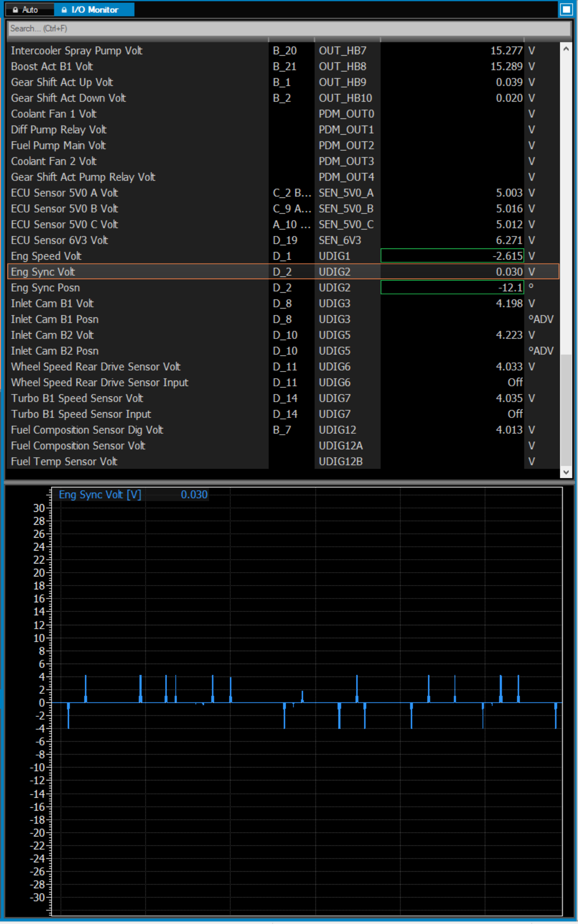Select the I/O Monitor tab
This screenshot has height=924, width=578.
(94, 10)
